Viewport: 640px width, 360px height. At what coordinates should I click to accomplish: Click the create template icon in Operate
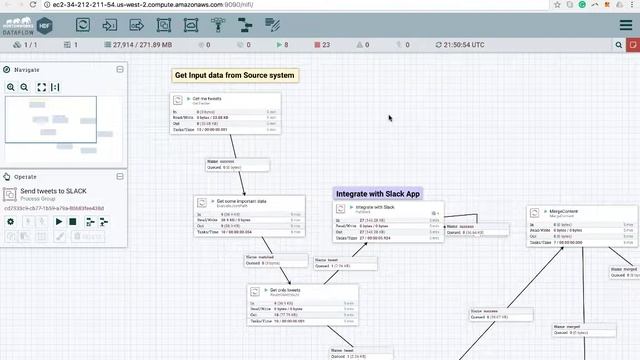[x=90, y=222]
